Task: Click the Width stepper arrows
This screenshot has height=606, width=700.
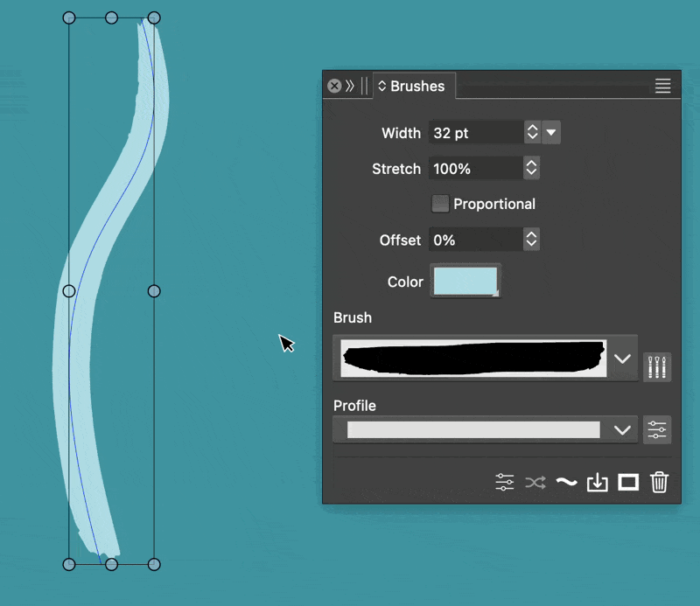Action: (x=531, y=133)
